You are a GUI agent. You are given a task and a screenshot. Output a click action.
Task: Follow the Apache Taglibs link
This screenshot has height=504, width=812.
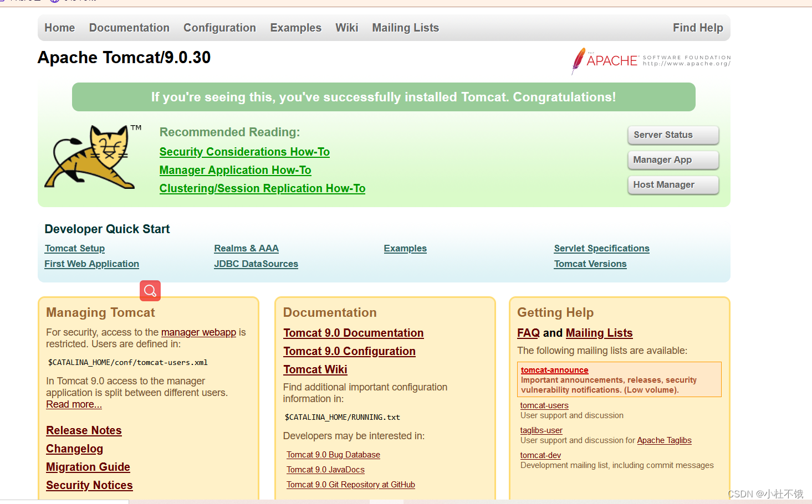pos(664,440)
